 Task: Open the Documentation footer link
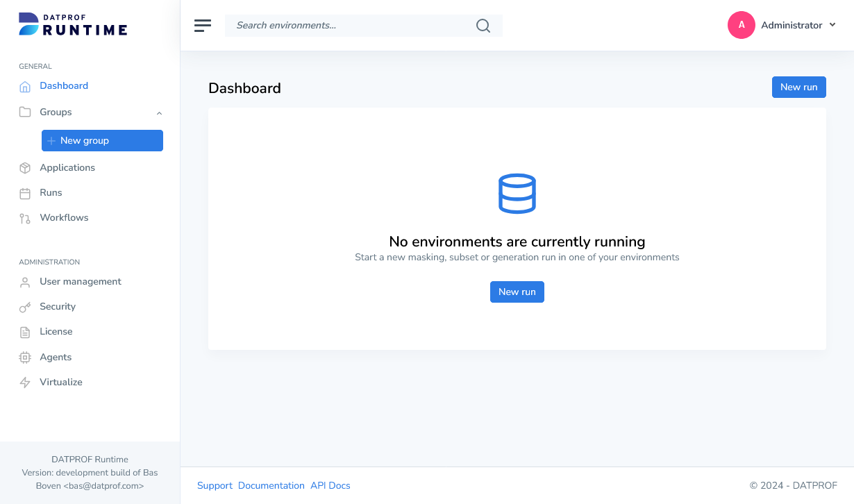[x=271, y=485]
